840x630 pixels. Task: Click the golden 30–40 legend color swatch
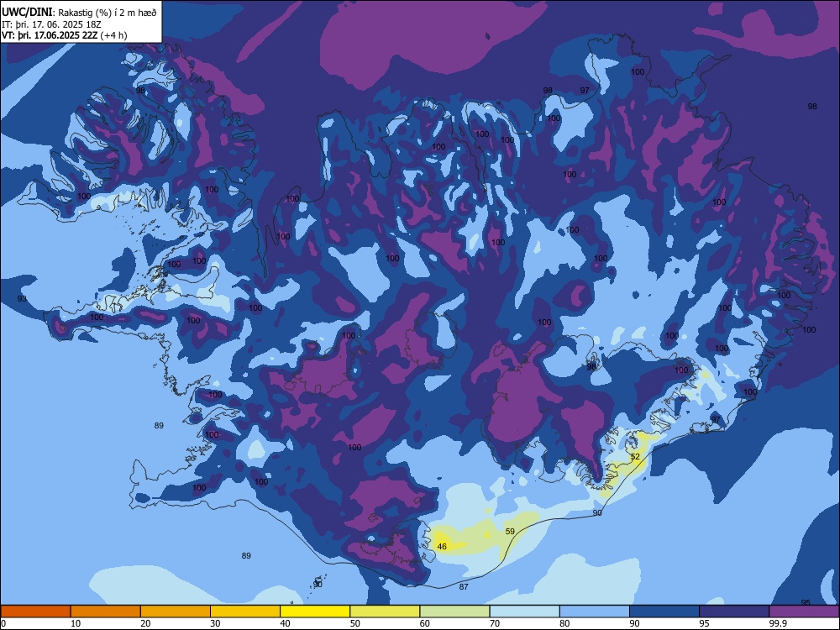coord(245,612)
